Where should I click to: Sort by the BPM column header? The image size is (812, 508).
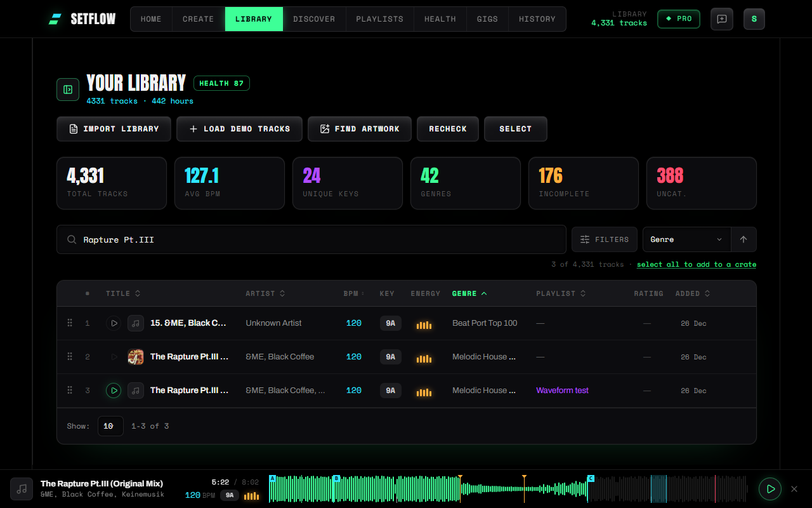pos(354,293)
